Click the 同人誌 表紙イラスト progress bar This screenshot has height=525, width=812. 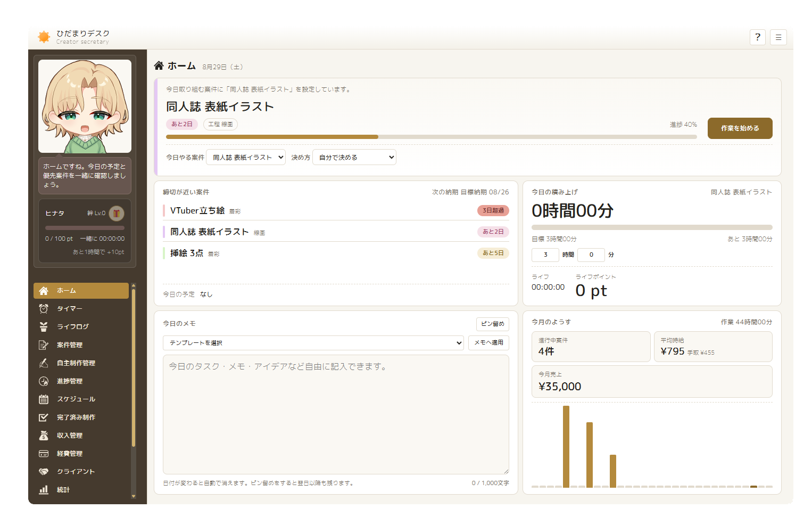[x=432, y=137]
